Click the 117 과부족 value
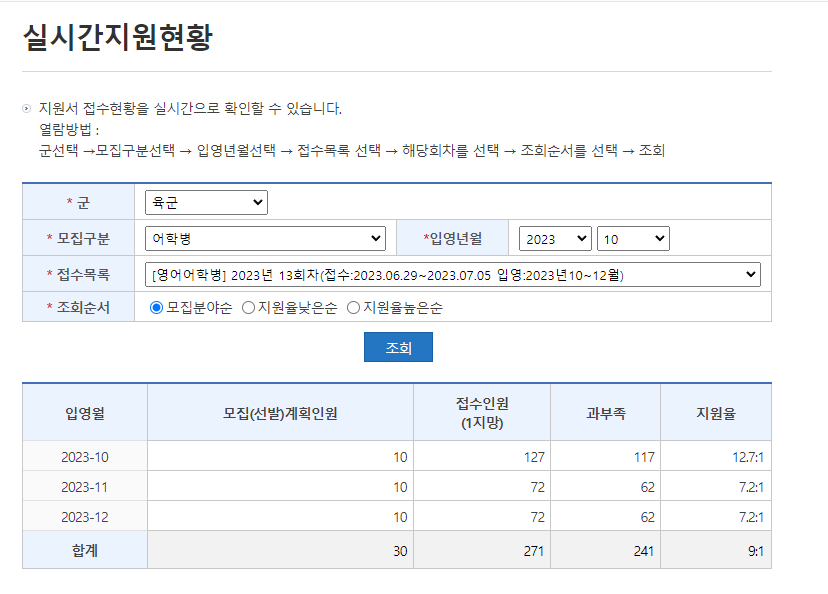The width and height of the screenshot is (828, 594). click(x=644, y=457)
